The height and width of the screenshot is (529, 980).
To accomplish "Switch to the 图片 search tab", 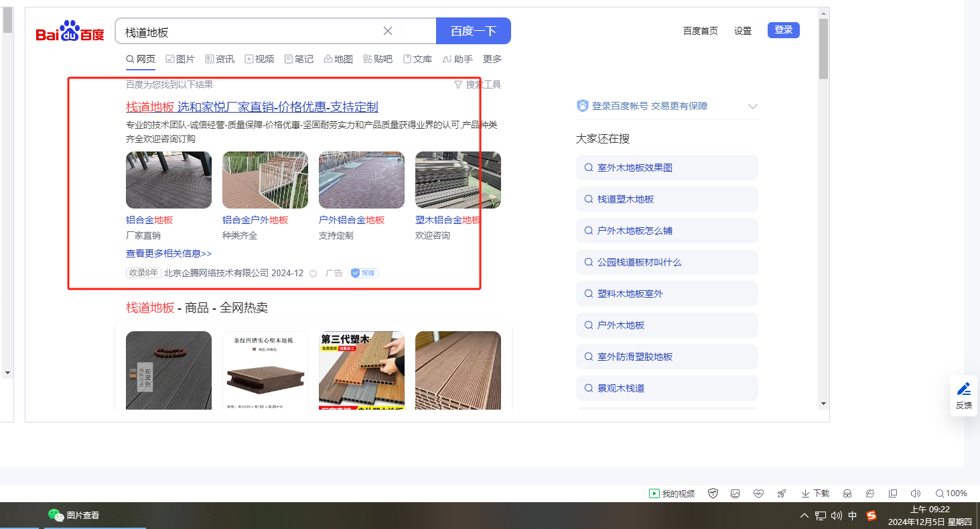I will click(x=180, y=59).
